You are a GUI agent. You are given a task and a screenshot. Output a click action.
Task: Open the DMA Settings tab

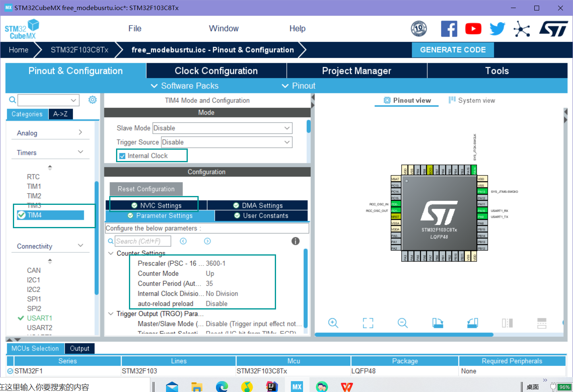[258, 205]
